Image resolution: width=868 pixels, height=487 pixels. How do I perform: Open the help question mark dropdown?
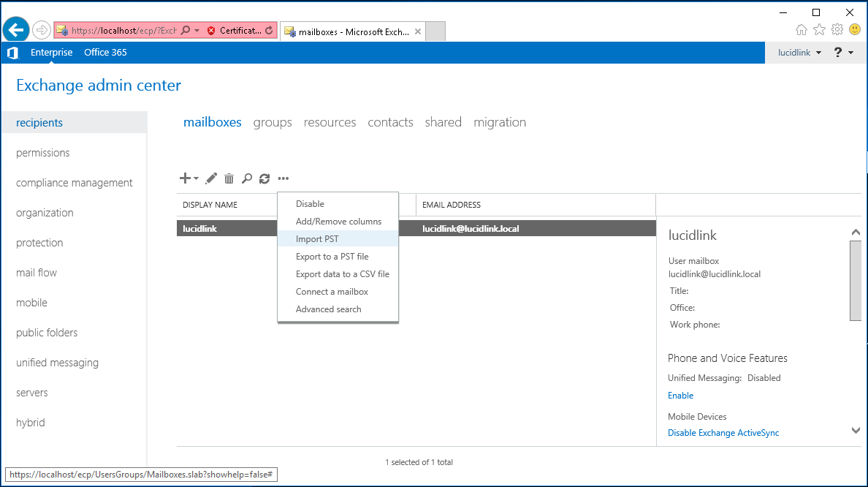point(843,53)
